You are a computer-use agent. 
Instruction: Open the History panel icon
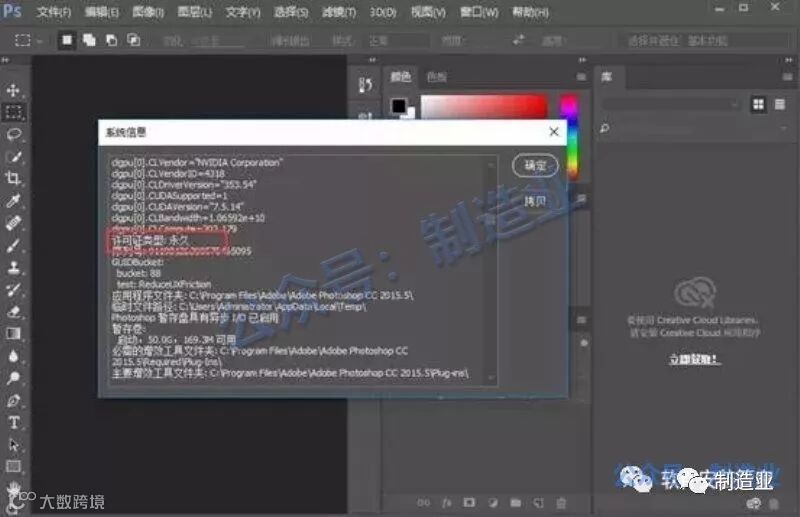point(365,85)
